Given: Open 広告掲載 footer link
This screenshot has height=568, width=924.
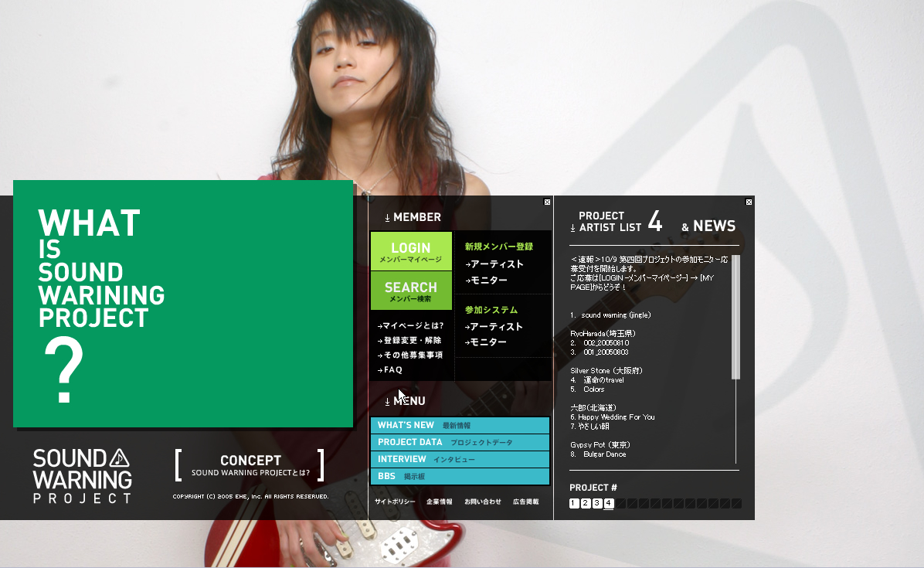Looking at the screenshot, I should click(525, 502).
